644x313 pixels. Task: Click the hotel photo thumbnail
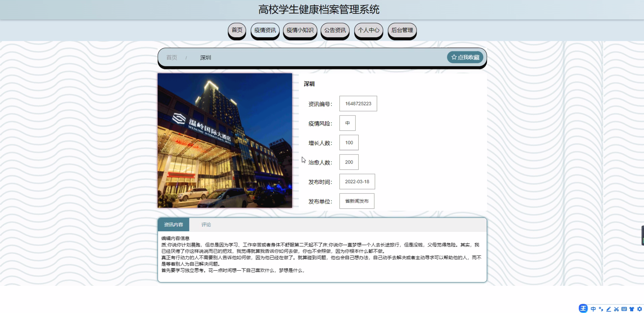pos(225,140)
